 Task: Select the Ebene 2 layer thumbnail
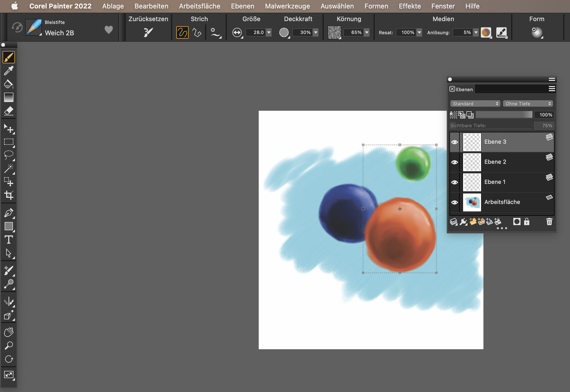click(472, 162)
